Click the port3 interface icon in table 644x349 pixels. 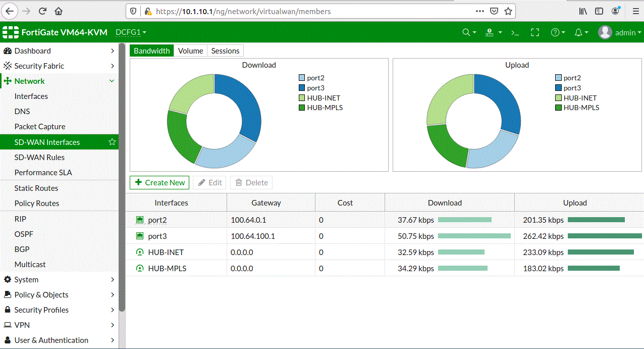140,236
